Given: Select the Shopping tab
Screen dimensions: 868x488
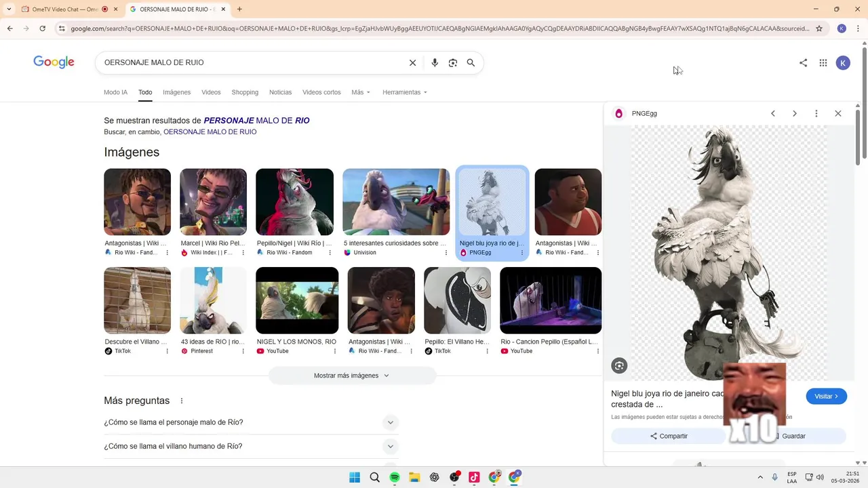Looking at the screenshot, I should point(245,92).
